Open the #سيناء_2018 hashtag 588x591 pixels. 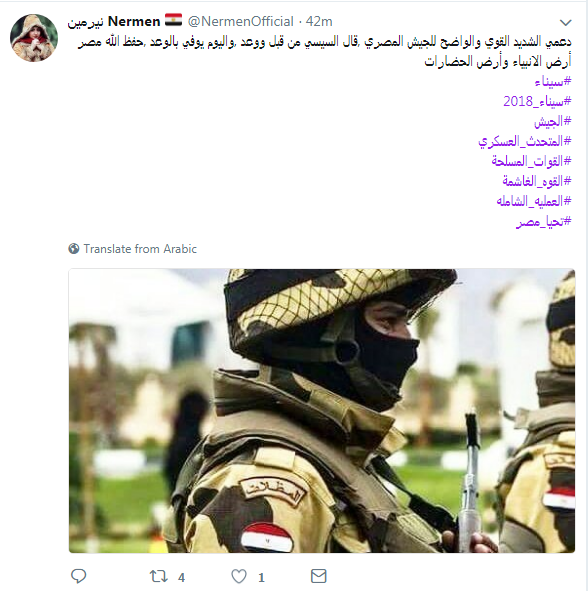point(537,101)
